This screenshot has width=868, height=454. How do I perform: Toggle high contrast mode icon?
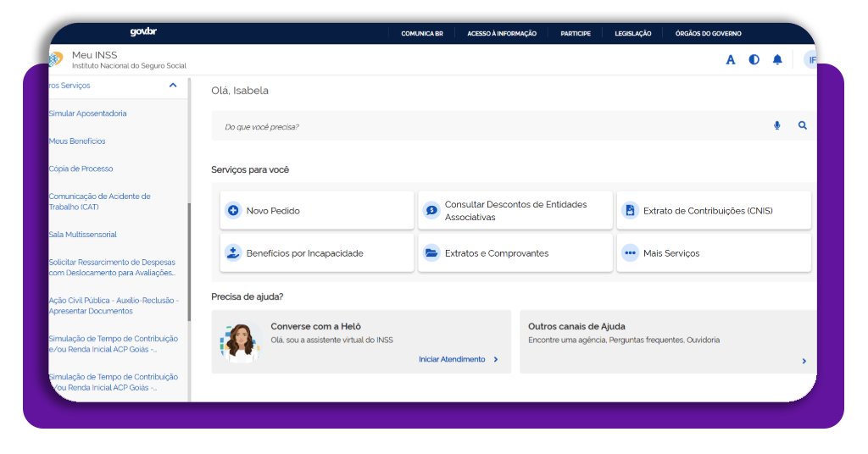(x=754, y=59)
